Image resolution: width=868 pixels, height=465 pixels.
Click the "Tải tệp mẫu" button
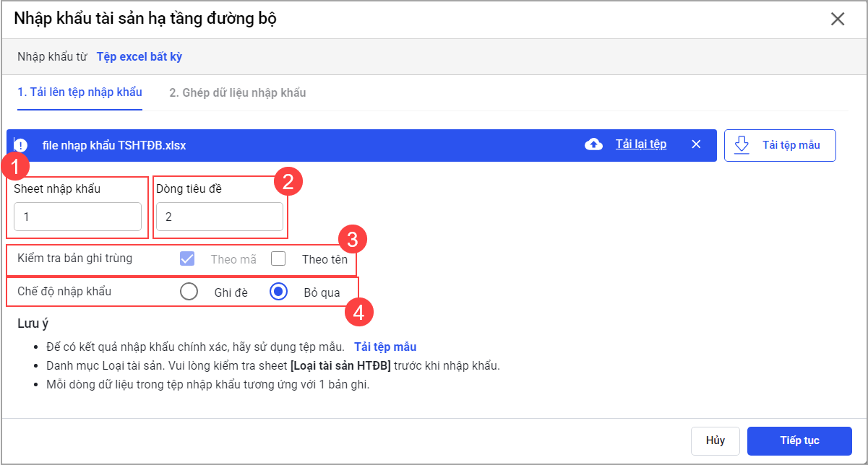[x=780, y=145]
